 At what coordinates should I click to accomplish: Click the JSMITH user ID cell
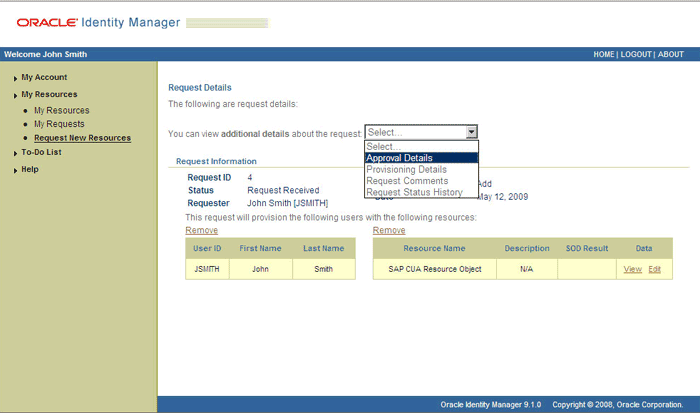[207, 269]
